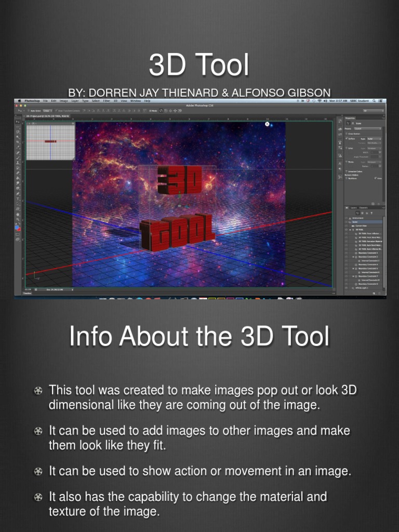
Task: Click new light icon at 3D panel bottom
Action: pyautogui.click(x=374, y=294)
